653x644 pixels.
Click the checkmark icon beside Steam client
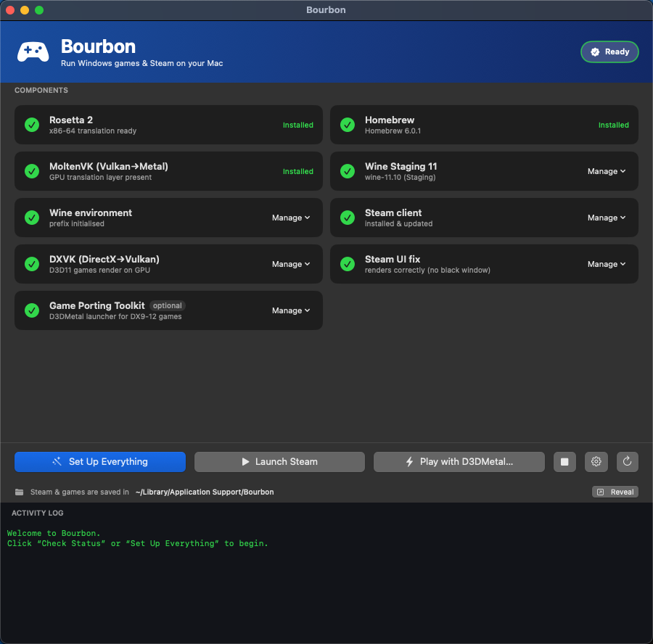pyautogui.click(x=348, y=218)
